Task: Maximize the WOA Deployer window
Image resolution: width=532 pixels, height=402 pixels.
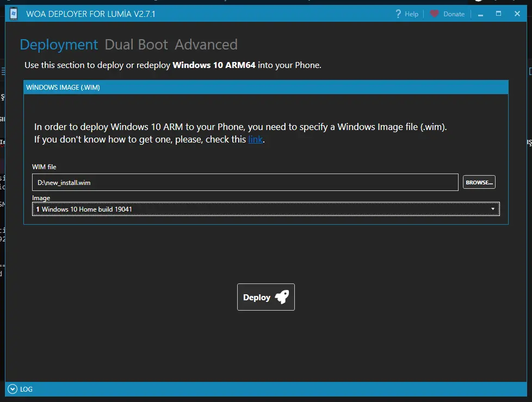Action: coord(498,14)
